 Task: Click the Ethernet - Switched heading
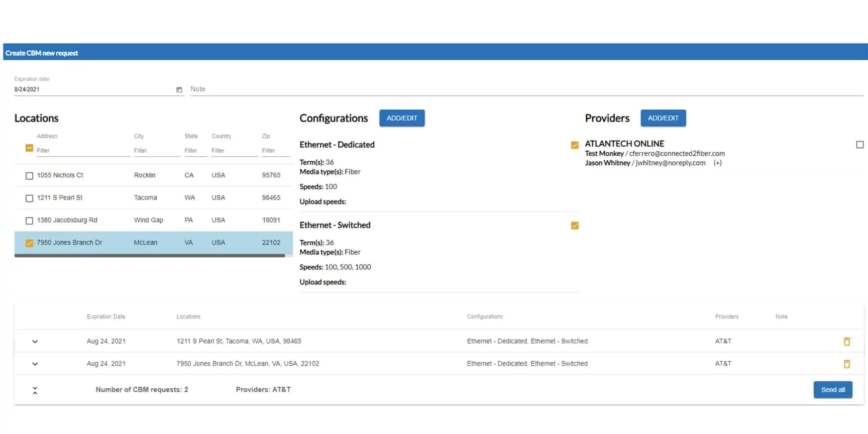(x=335, y=225)
